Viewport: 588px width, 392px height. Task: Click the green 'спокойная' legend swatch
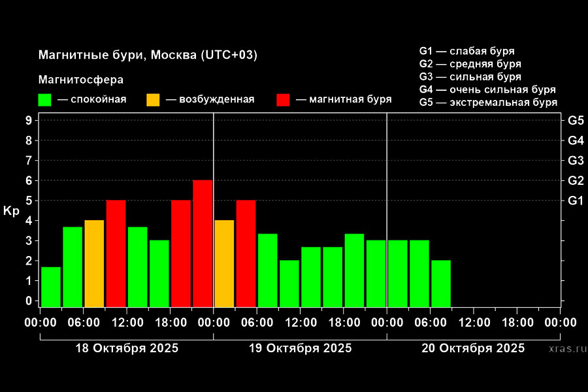coord(45,100)
